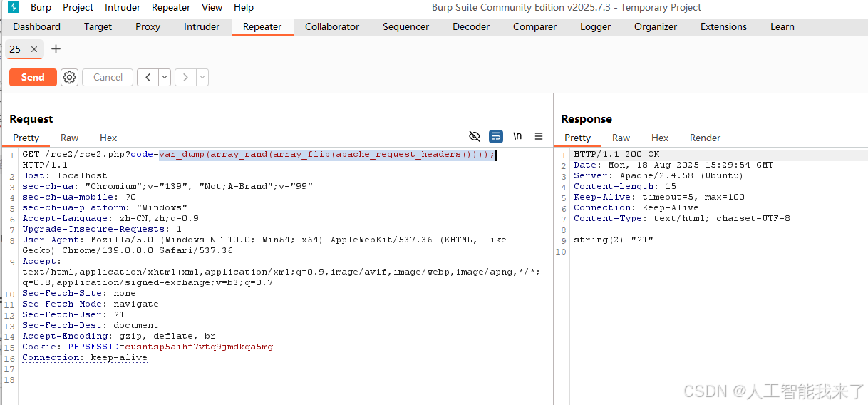
Task: Click the Upgrade-Insecure-Requests header line
Action: 102,229
